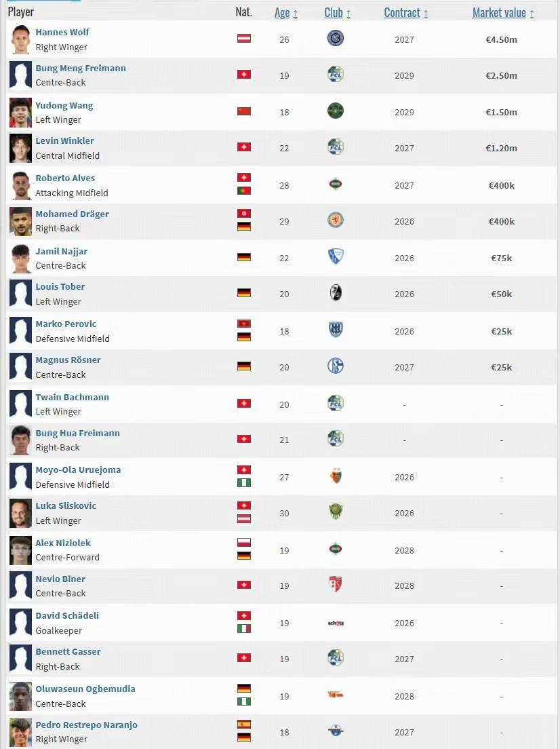The height and width of the screenshot is (749, 560).
Task: Open Yudong Wang's green club crest
Action: tap(335, 111)
